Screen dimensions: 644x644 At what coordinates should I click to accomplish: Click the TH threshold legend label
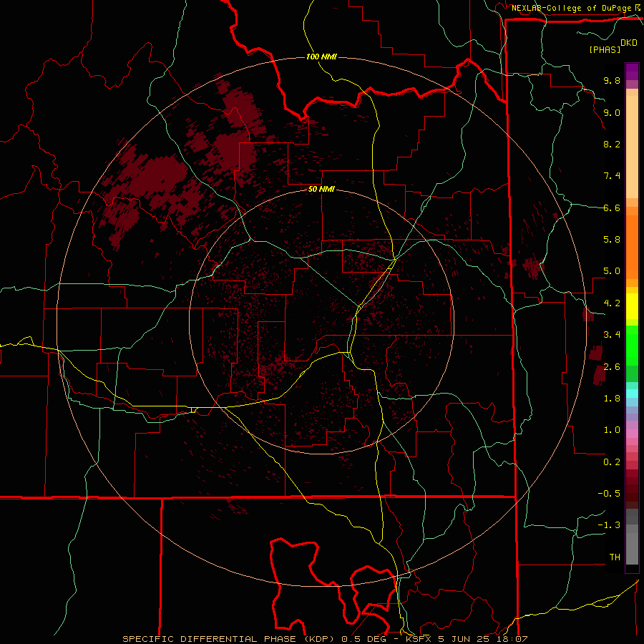[x=615, y=557]
